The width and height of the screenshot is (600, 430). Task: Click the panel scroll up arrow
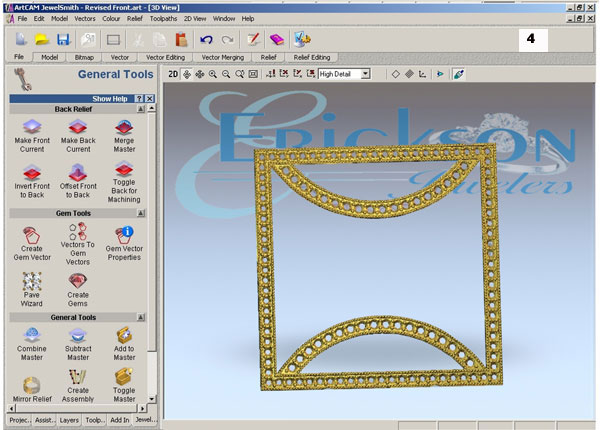152,109
